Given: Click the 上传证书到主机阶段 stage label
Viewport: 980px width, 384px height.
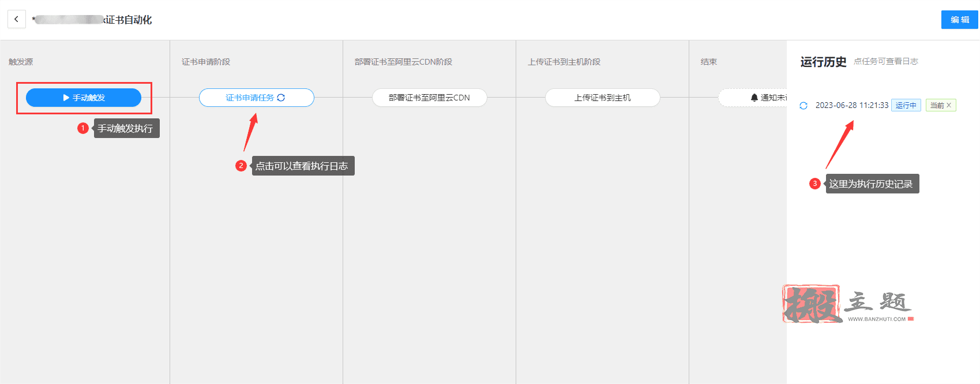Looking at the screenshot, I should [x=564, y=62].
